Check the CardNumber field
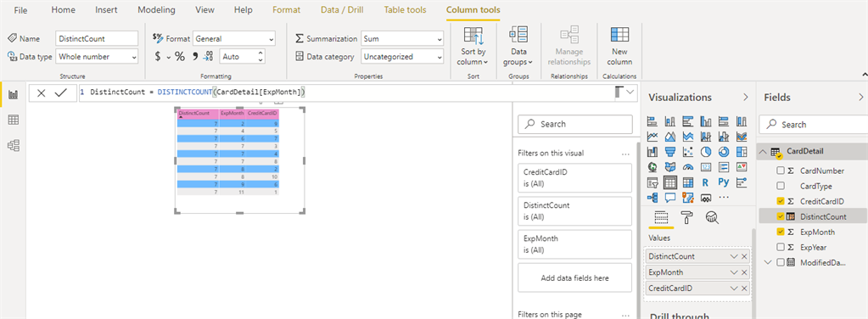The image size is (868, 319). (x=781, y=171)
